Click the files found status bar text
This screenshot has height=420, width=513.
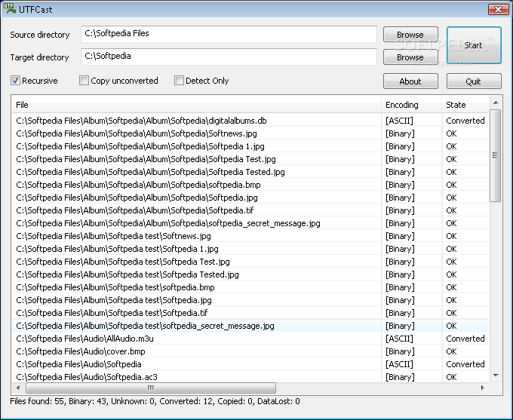tap(155, 401)
